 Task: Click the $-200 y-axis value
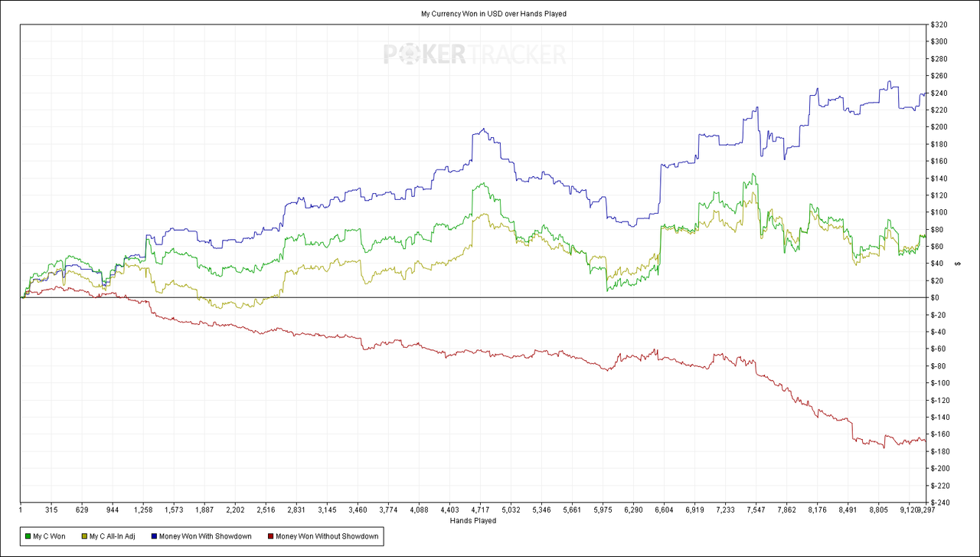coord(939,468)
